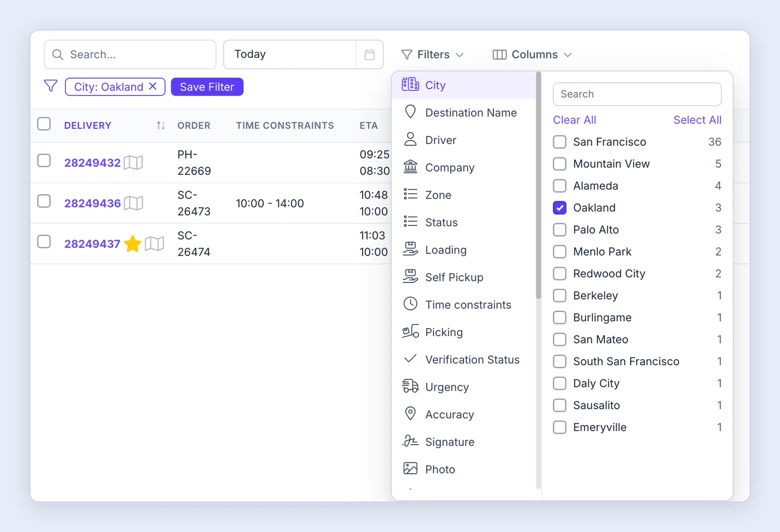
Task: Check the Emeryville checkbox
Action: click(x=560, y=427)
